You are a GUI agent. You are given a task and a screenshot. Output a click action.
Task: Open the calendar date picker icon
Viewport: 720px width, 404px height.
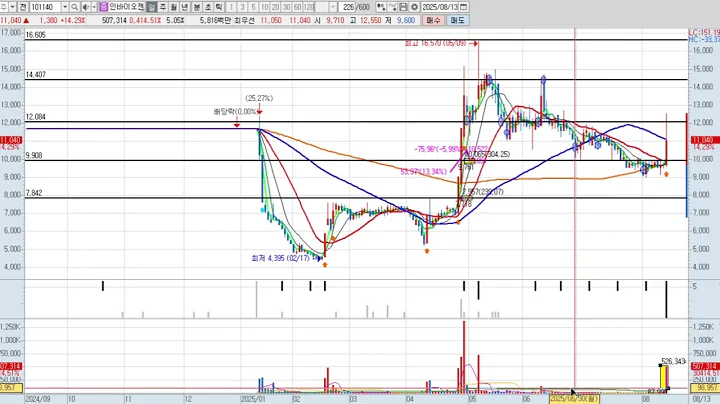pos(464,7)
